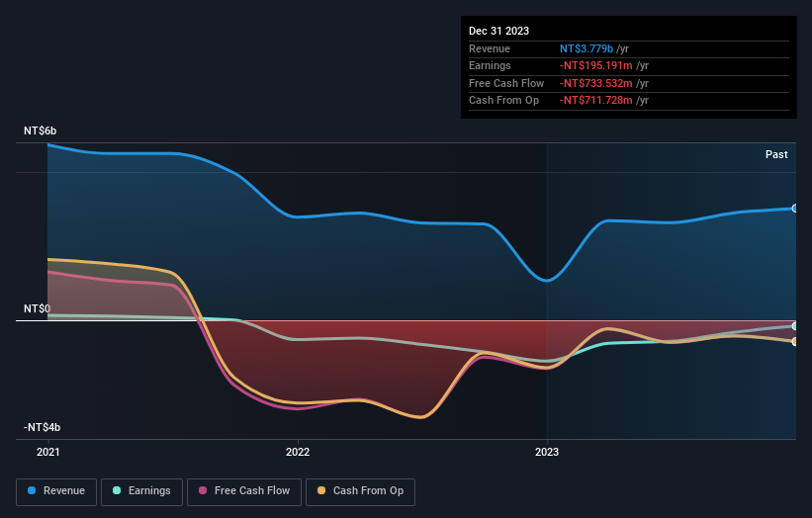Click the Revenue line endpoint marker
The image size is (812, 518).
794,208
